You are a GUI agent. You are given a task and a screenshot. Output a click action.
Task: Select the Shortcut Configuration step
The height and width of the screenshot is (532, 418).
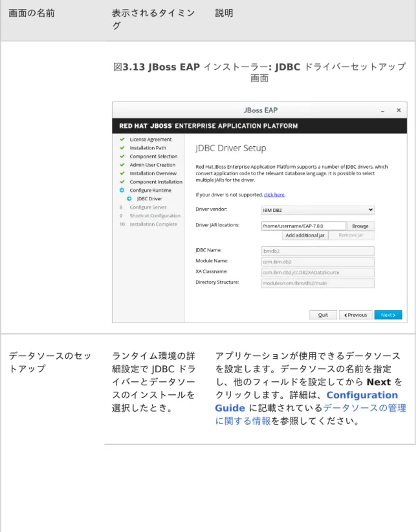tap(155, 216)
